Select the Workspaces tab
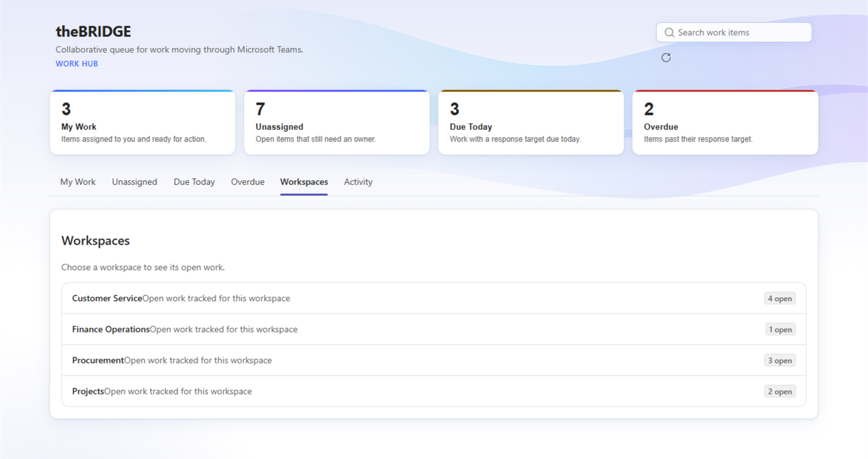Screen dimensions: 868x459 [304, 182]
